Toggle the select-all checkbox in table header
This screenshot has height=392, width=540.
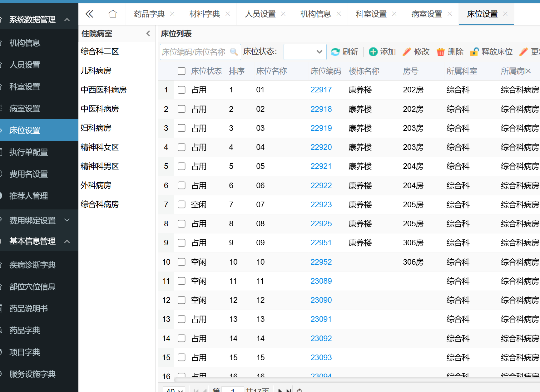[181, 71]
